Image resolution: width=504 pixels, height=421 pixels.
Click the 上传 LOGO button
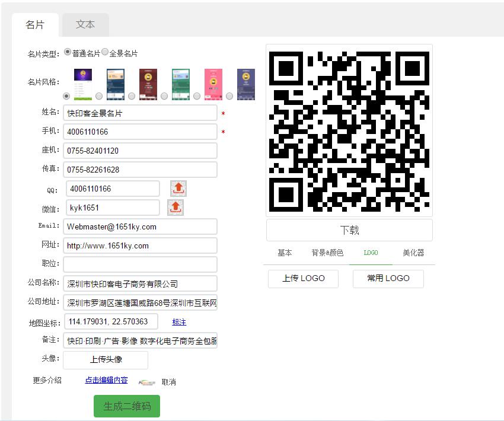tap(303, 278)
